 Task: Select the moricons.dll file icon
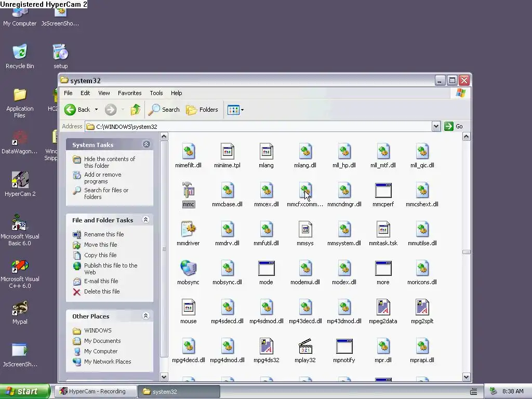point(422,269)
